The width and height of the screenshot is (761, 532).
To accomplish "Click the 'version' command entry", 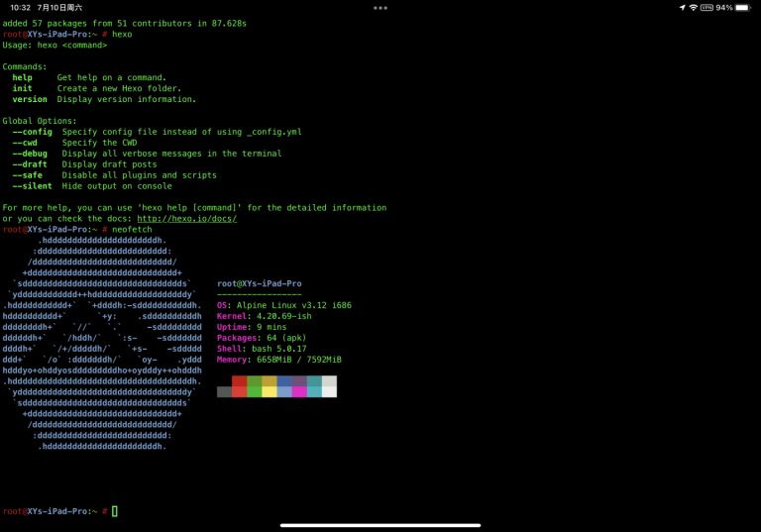I will click(x=30, y=99).
